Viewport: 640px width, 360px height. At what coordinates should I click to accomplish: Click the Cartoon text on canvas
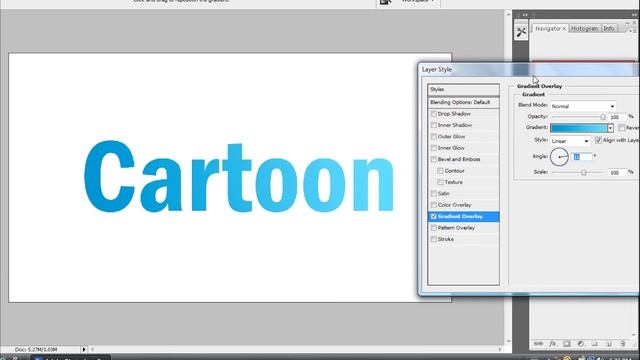tap(239, 176)
